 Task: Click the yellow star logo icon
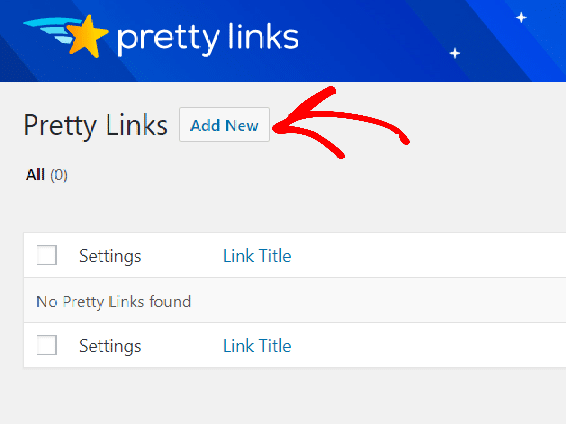[x=88, y=36]
